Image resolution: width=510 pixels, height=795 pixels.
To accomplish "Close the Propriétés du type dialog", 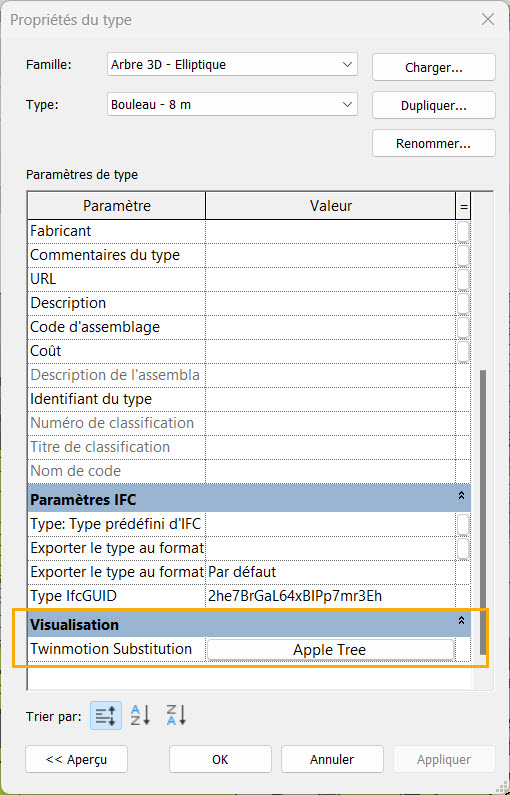I will pyautogui.click(x=488, y=20).
